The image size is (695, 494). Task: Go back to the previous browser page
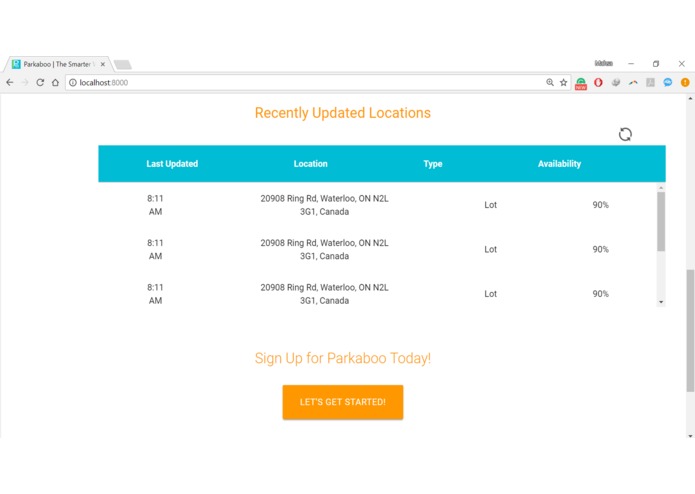pyautogui.click(x=10, y=82)
